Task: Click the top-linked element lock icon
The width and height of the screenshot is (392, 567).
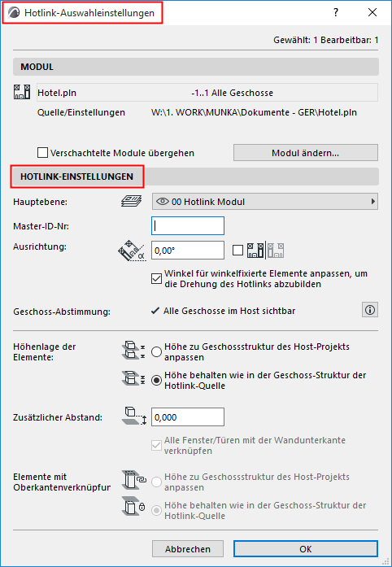Action: tap(133, 507)
